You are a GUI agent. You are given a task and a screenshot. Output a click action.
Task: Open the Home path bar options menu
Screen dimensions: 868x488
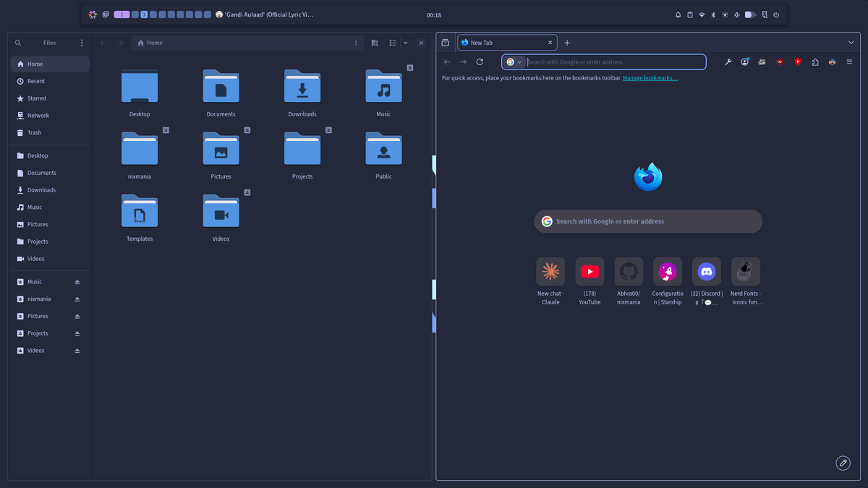tap(356, 43)
